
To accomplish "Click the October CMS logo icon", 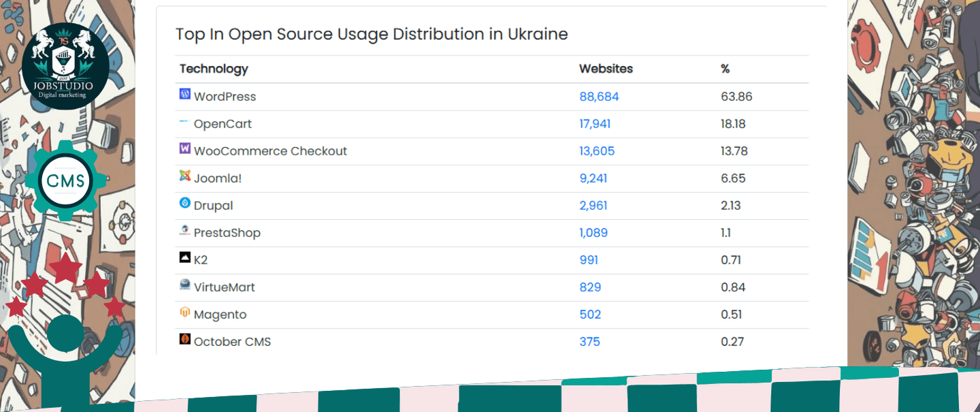I will pyautogui.click(x=184, y=339).
